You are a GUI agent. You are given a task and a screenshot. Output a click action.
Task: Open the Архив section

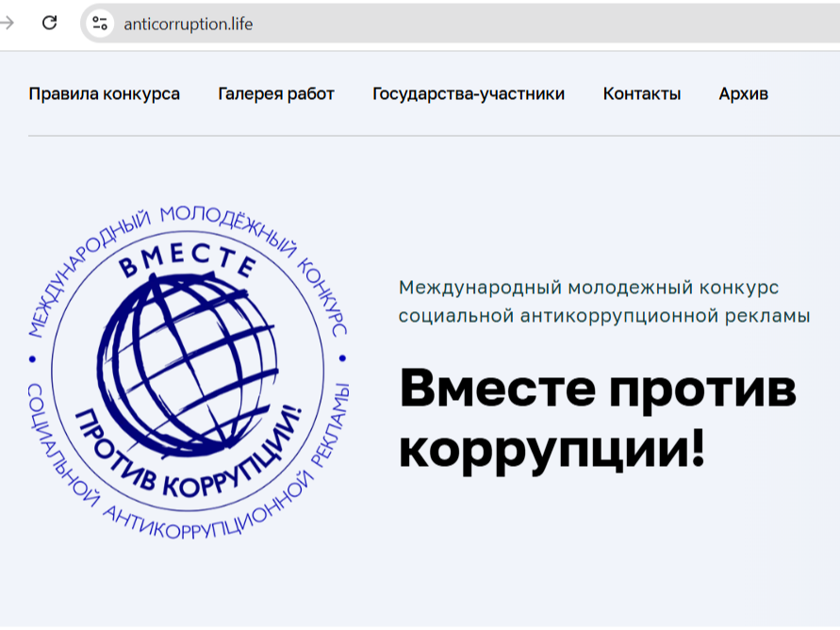[x=744, y=93]
